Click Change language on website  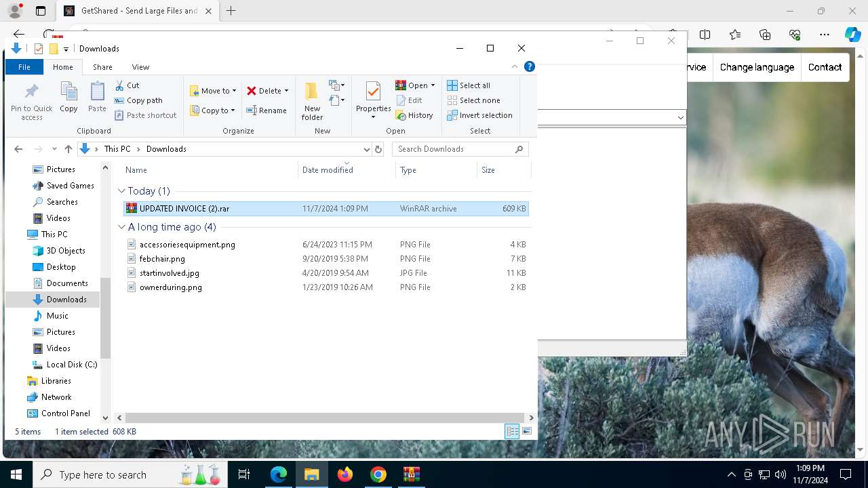point(757,67)
